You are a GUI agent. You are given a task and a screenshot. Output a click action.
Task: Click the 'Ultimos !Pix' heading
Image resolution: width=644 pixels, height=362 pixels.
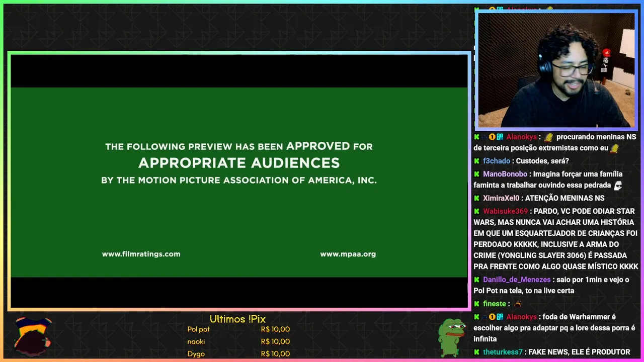(x=237, y=319)
